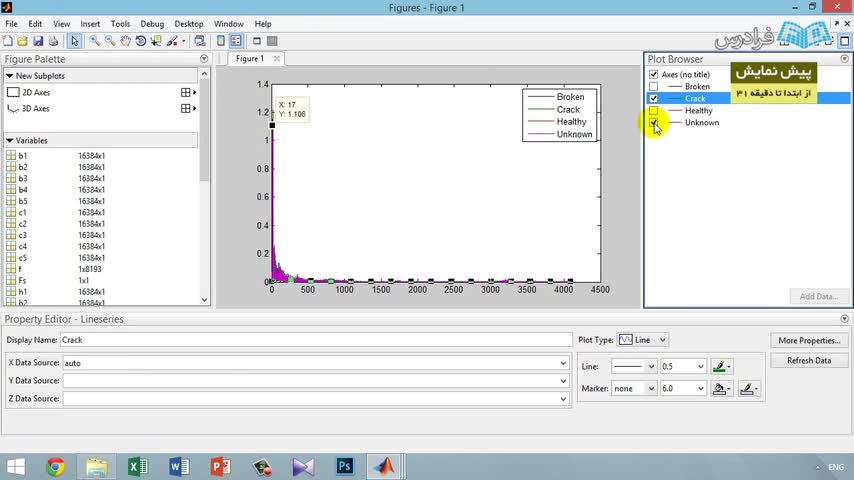Image resolution: width=854 pixels, height=480 pixels.
Task: Click the Save Figure floppy icon
Action: (37, 41)
